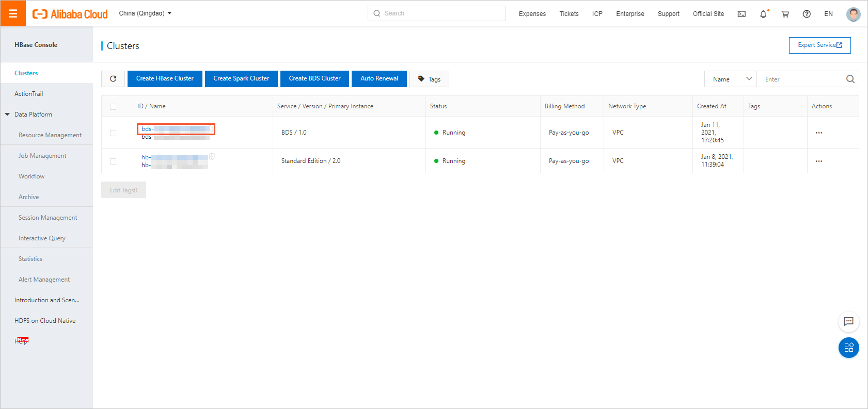868x409 pixels.
Task: Open ActionTrail in the sidebar
Action: (x=29, y=94)
